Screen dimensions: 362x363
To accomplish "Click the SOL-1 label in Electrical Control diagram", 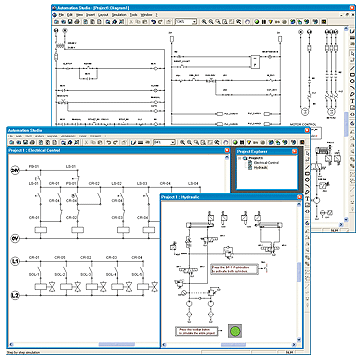I will pyautogui.click(x=34, y=275).
